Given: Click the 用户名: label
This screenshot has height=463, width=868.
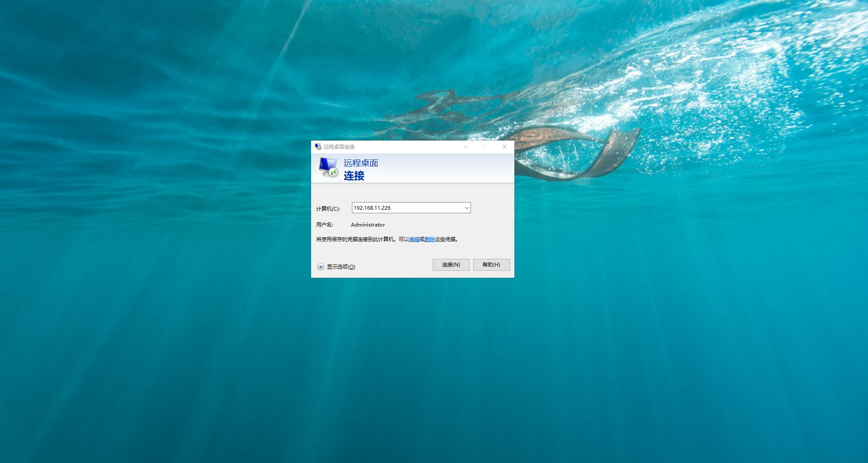Looking at the screenshot, I should click(x=324, y=225).
